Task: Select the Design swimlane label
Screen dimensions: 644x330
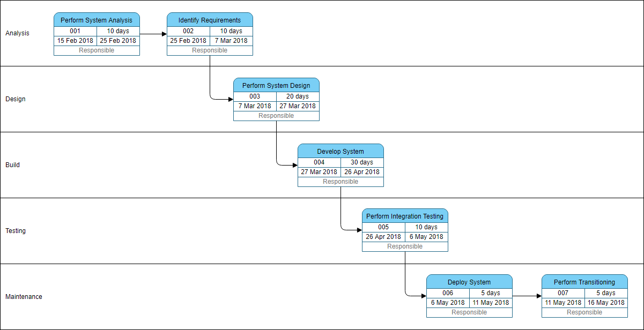Action: (x=15, y=99)
